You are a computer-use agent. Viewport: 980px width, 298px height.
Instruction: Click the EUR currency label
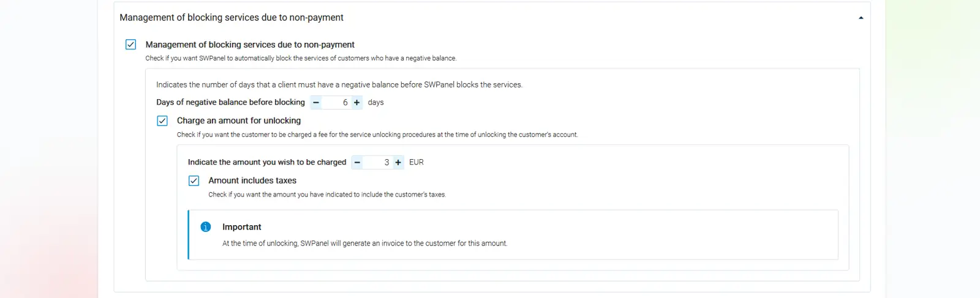pos(417,162)
